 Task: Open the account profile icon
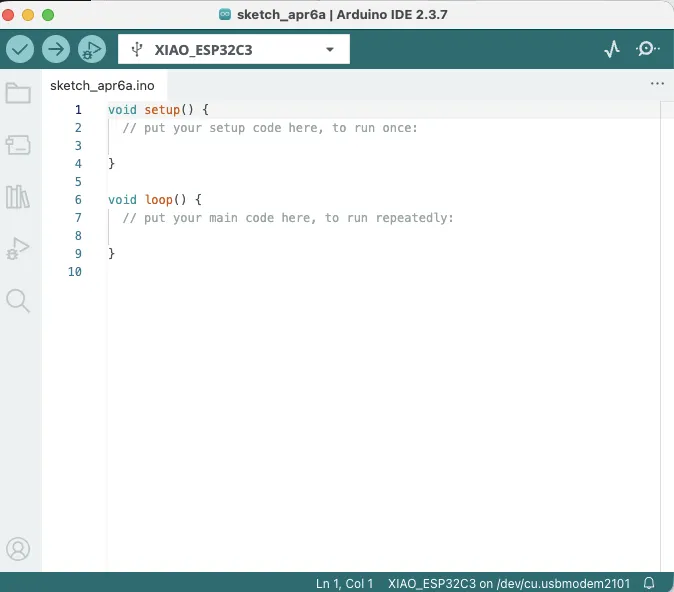coord(18,549)
